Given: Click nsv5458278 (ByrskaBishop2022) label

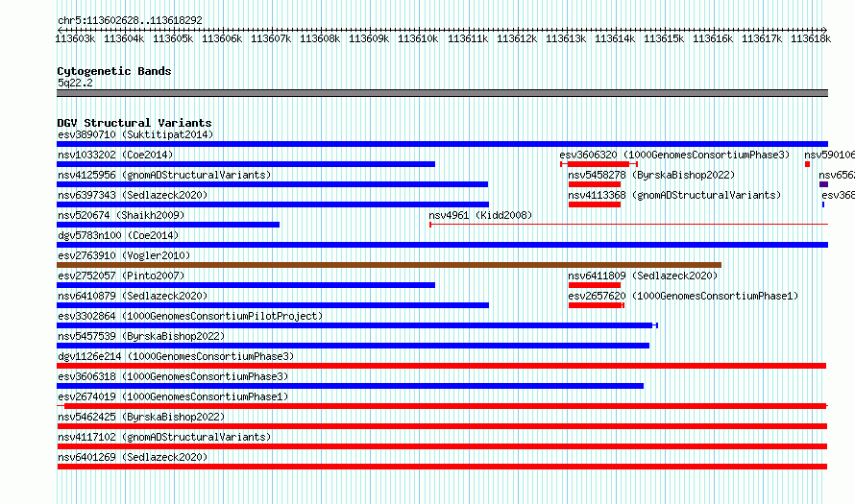Looking at the screenshot, I should tap(651, 175).
